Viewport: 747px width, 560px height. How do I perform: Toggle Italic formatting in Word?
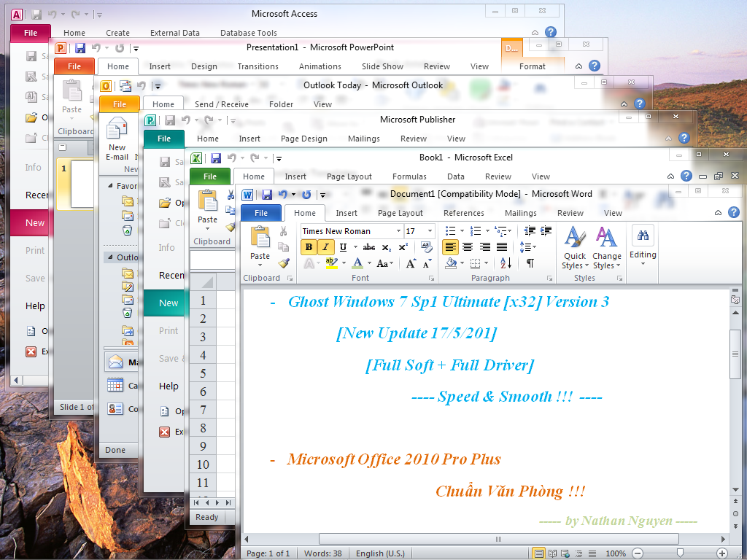point(325,247)
